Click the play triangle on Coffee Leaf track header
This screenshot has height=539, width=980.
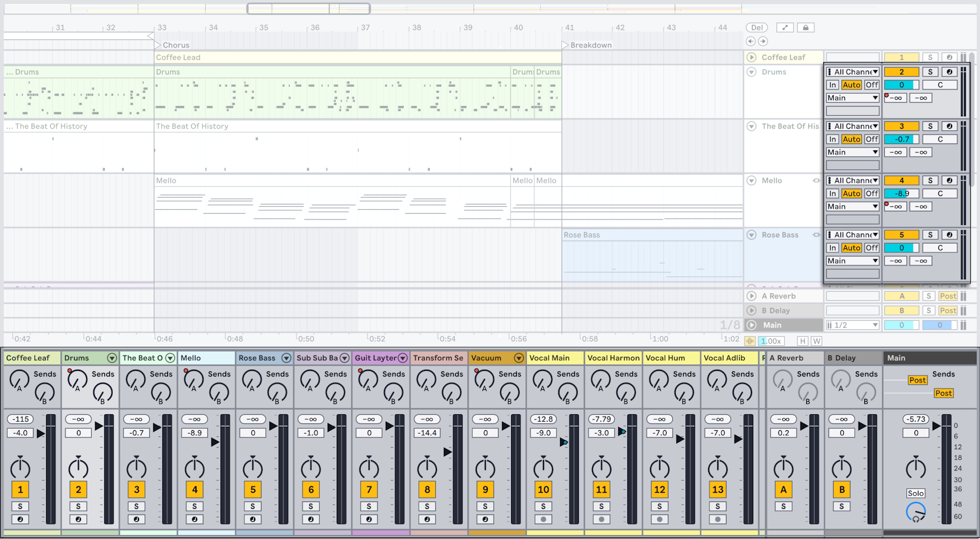(x=752, y=57)
